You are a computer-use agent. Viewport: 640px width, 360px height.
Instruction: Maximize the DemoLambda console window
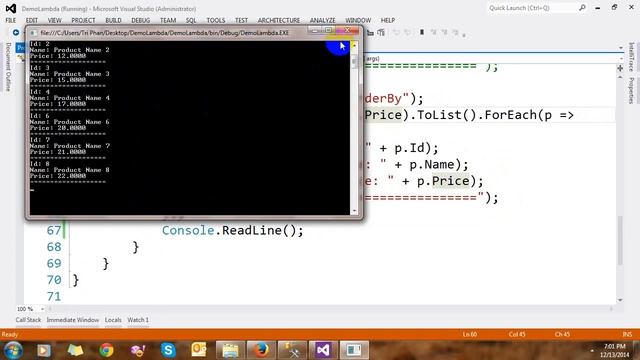click(x=328, y=30)
